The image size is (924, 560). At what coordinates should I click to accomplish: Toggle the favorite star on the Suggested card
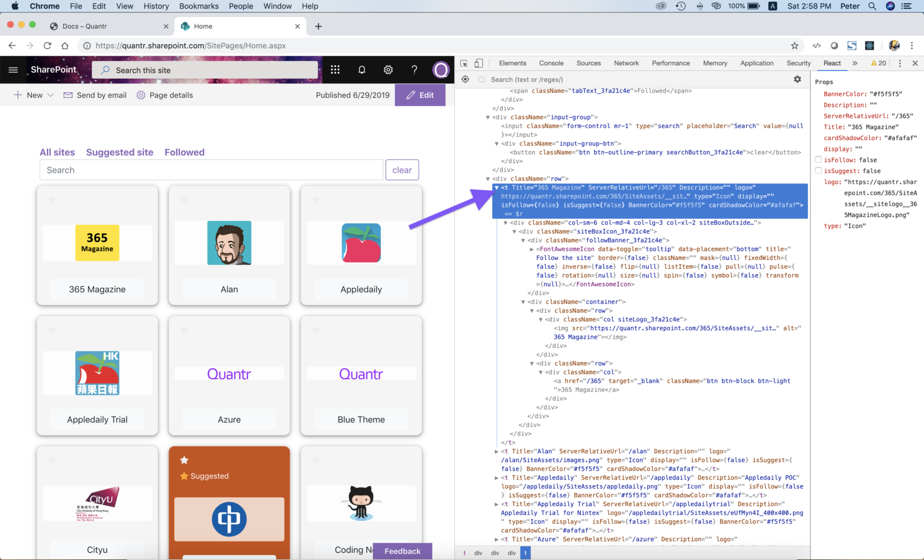[184, 459]
